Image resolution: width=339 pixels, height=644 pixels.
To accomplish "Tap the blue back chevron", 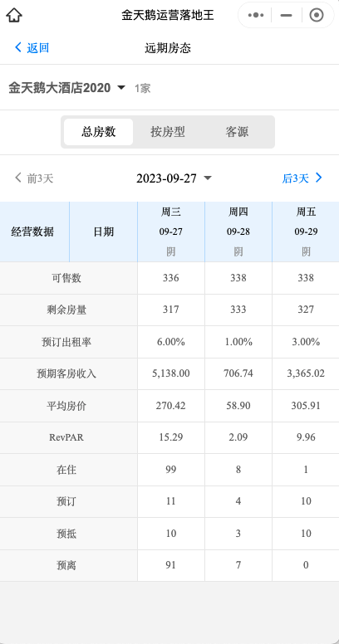I will 17,47.
